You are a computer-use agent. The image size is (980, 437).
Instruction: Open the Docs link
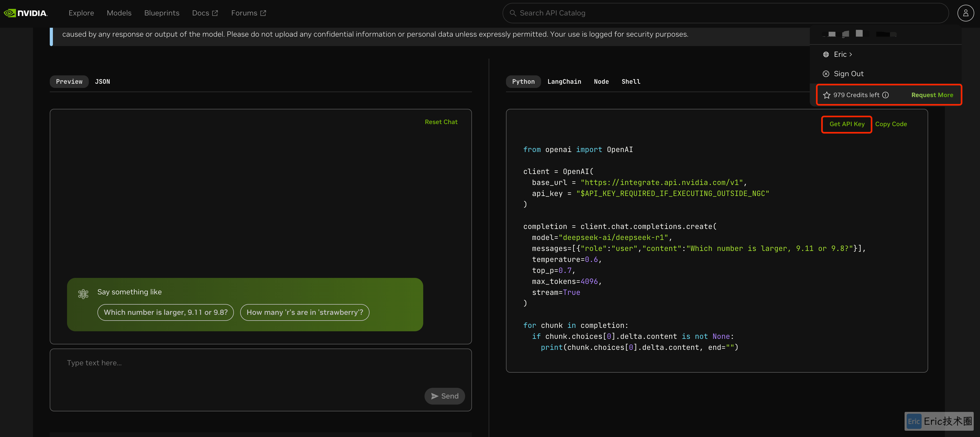205,13
